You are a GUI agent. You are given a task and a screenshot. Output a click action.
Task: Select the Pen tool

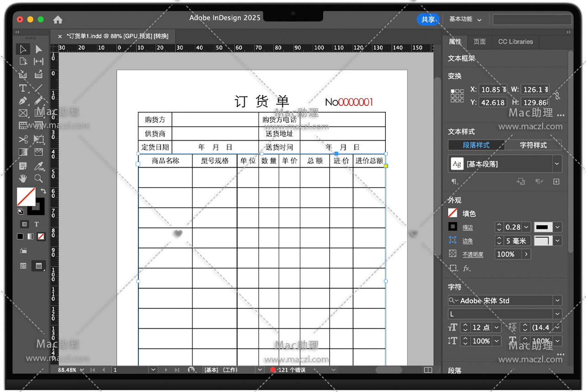(23, 101)
